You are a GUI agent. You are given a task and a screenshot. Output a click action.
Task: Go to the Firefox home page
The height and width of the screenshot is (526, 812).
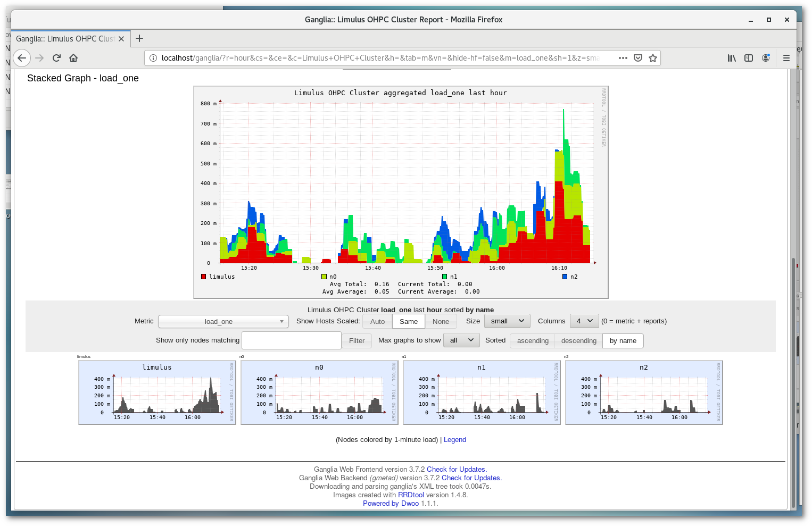(x=73, y=58)
